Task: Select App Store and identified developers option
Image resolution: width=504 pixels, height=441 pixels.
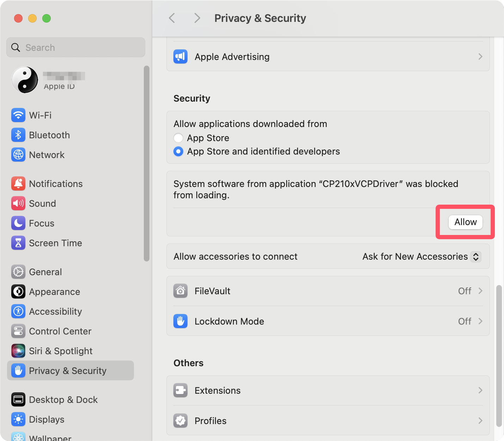Action: pyautogui.click(x=178, y=152)
